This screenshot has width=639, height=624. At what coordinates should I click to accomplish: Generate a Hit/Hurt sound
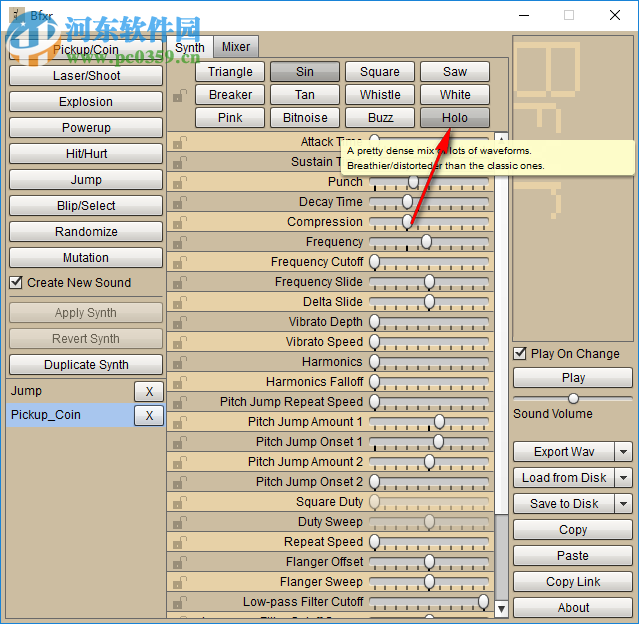[x=86, y=154]
